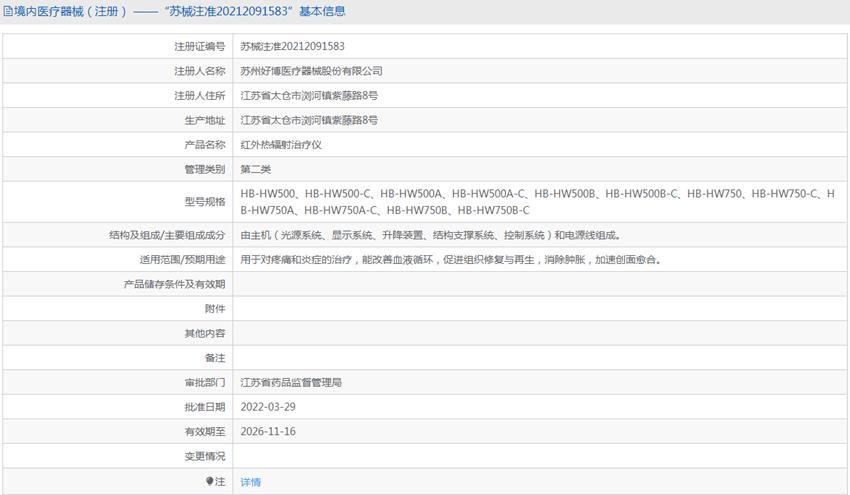Viewport: 850px width, 495px height.
Task: Click the 有效期至 label
Action: click(x=205, y=432)
